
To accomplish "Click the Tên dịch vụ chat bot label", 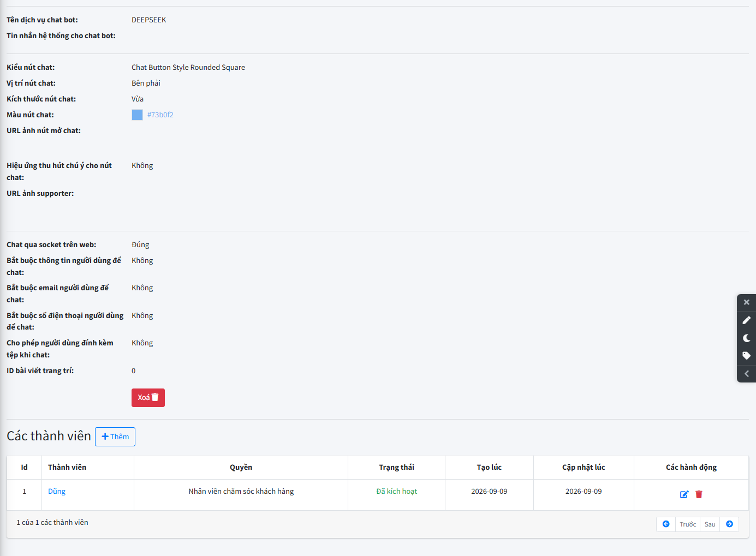I will (x=42, y=20).
